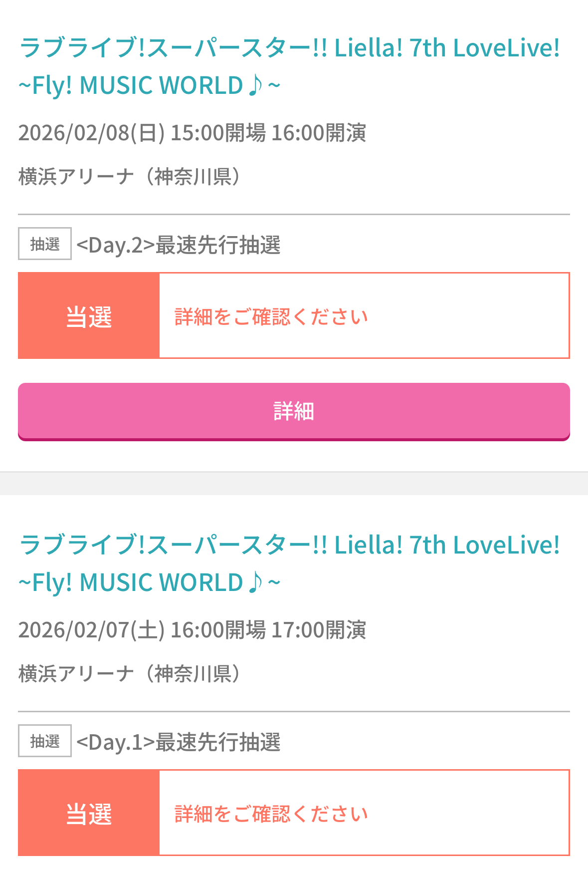
Task: Click the 抽選 tag beside Day.2
Action: 45,244
